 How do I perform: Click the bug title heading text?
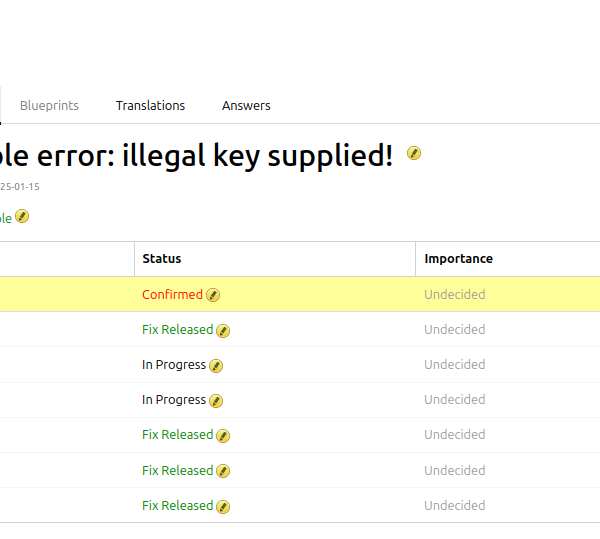[200, 155]
